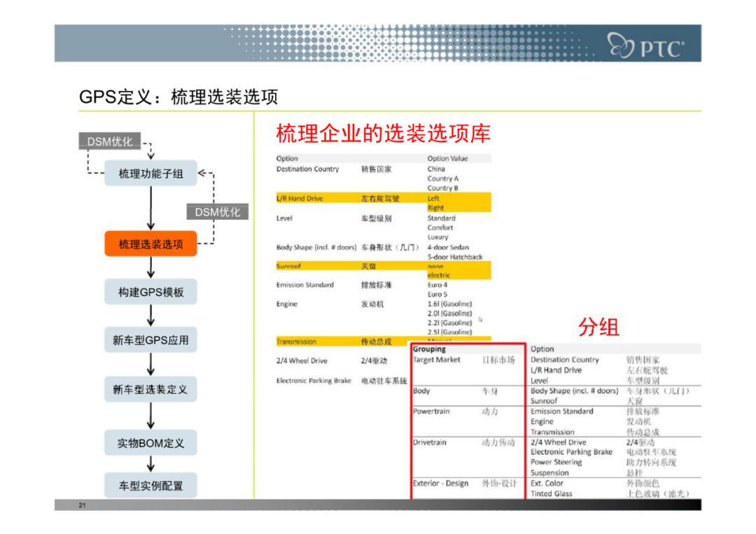
Task: Select the highlighted L/R Hand Drive row
Action: [384, 198]
